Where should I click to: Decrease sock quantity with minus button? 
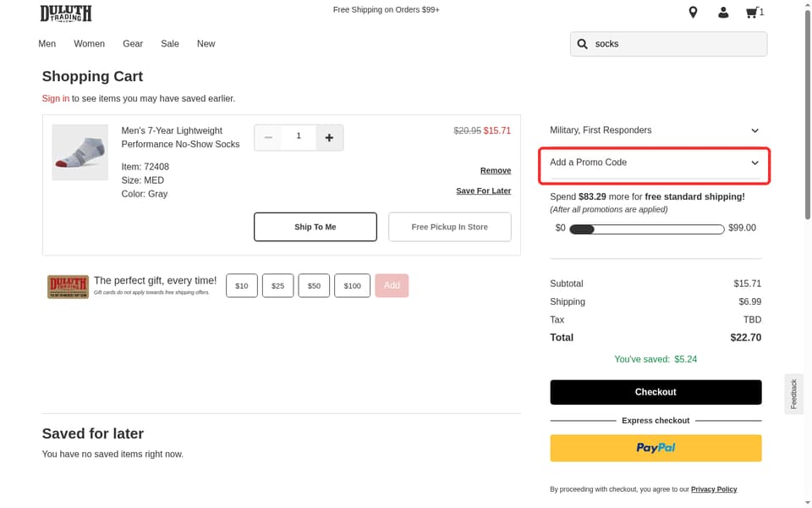click(268, 138)
